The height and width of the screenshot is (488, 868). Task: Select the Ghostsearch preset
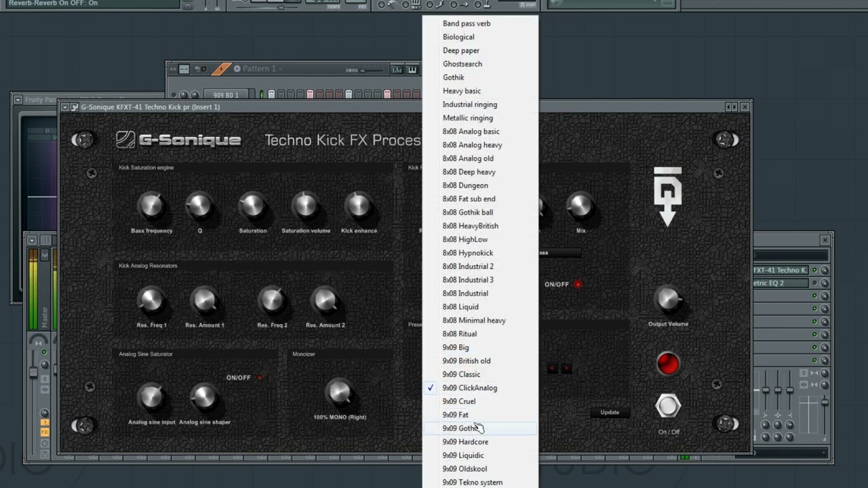pyautogui.click(x=480, y=64)
